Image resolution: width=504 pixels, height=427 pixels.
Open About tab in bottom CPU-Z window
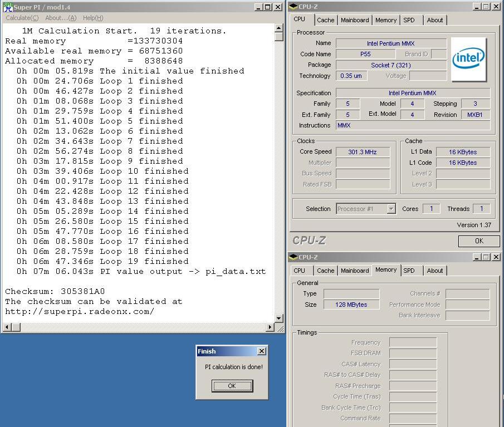pyautogui.click(x=435, y=271)
